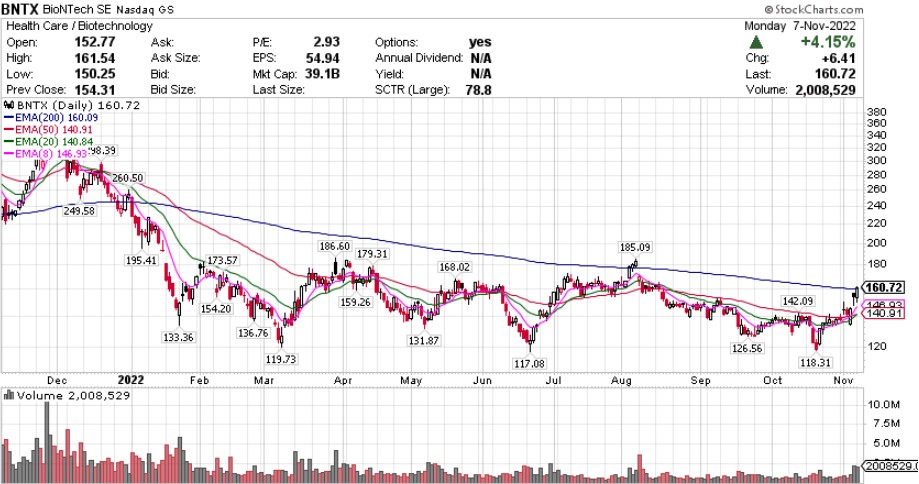This screenshot has height=484, width=919.
Task: Click the 179.31 price annotation
Action: coord(372,254)
